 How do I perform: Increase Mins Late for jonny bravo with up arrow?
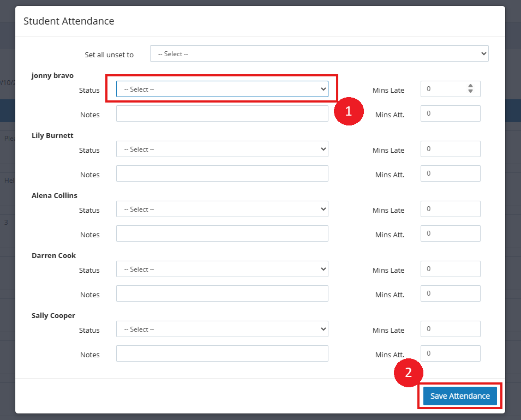[470, 86]
